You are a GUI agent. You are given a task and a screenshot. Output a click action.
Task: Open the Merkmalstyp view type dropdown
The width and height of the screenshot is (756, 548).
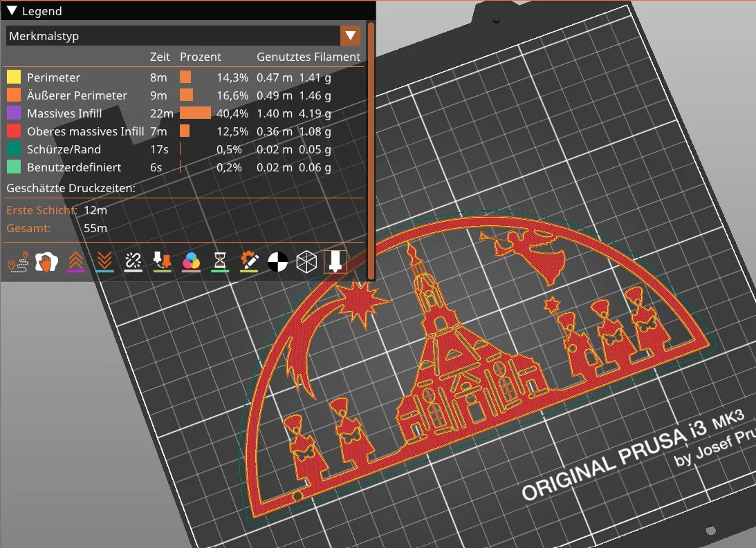coord(183,36)
